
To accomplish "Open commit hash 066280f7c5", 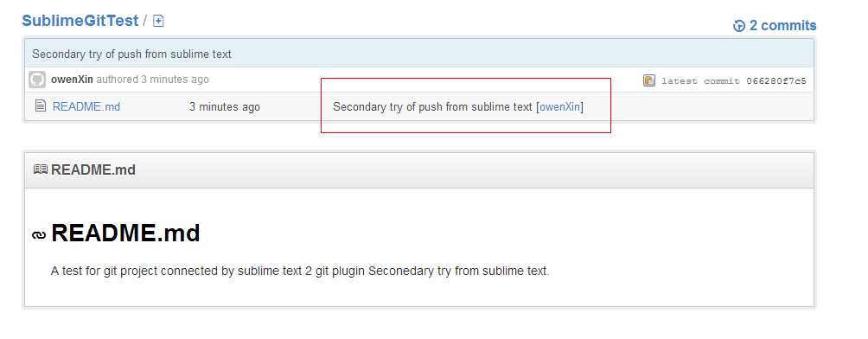I will 776,81.
